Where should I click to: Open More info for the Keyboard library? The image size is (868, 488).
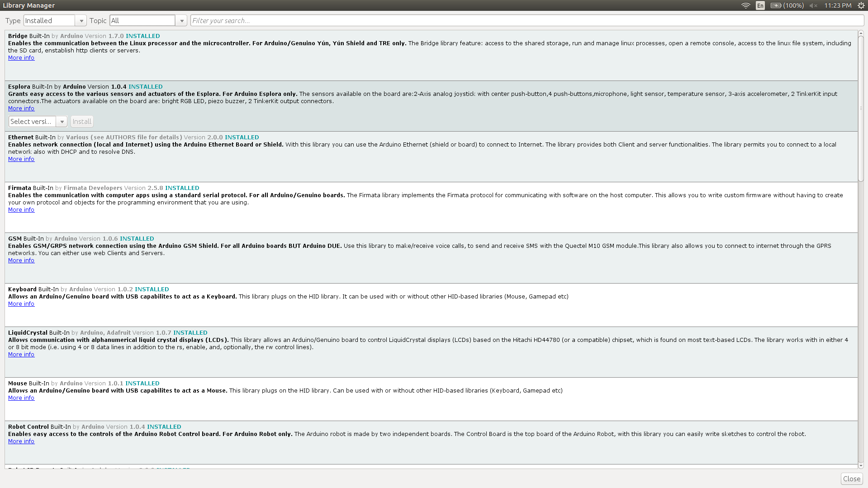(x=21, y=303)
